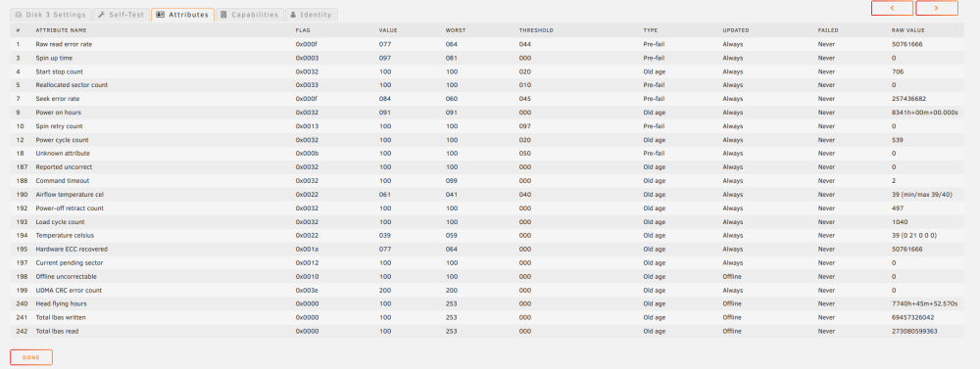Click raw value 706 for start stop count
The image size is (980, 369).
point(898,71)
